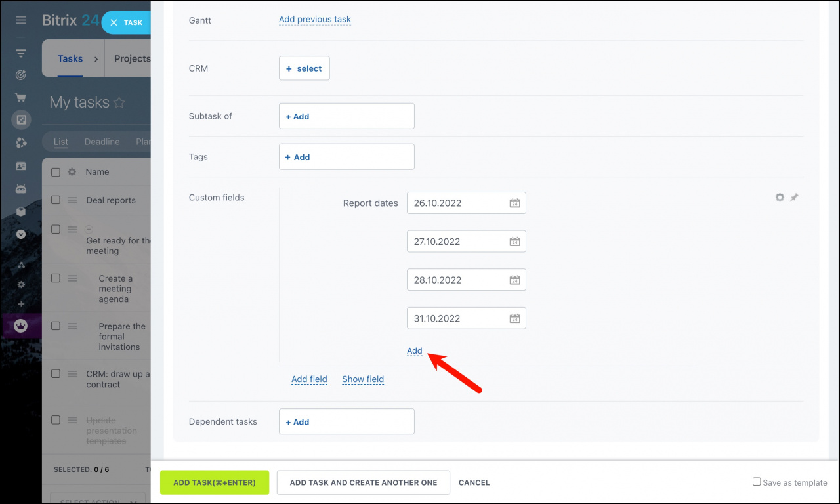Open row menu for Get ready meeting task
840x504 pixels.
(73, 230)
